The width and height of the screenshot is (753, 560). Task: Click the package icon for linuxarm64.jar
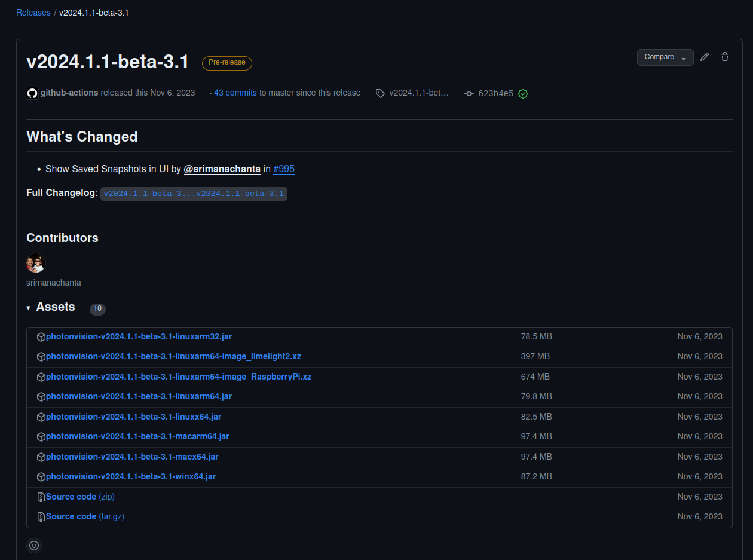point(41,397)
